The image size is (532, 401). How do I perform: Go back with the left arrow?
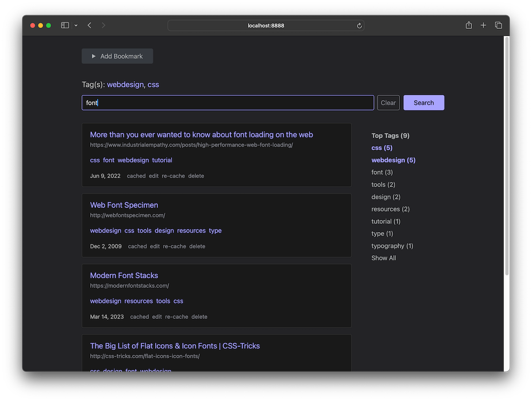pyautogui.click(x=90, y=26)
